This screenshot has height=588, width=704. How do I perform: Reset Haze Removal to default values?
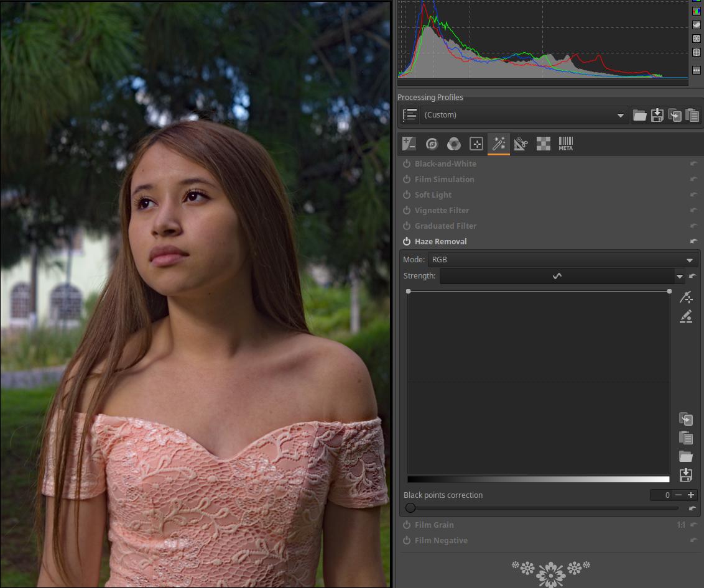[693, 241]
